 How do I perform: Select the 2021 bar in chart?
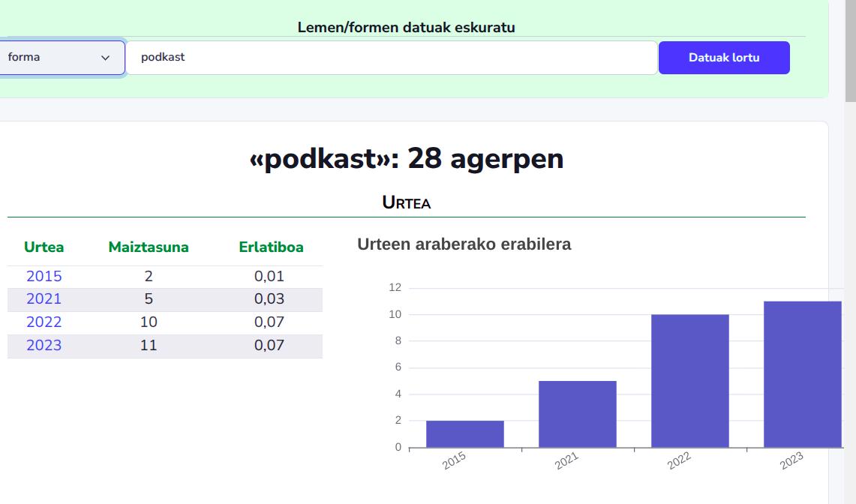[577, 415]
